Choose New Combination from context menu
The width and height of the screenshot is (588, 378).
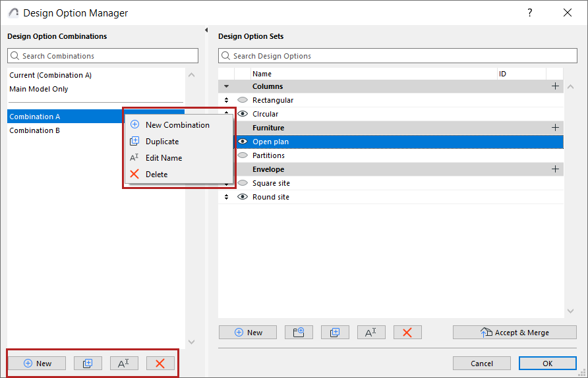(177, 124)
